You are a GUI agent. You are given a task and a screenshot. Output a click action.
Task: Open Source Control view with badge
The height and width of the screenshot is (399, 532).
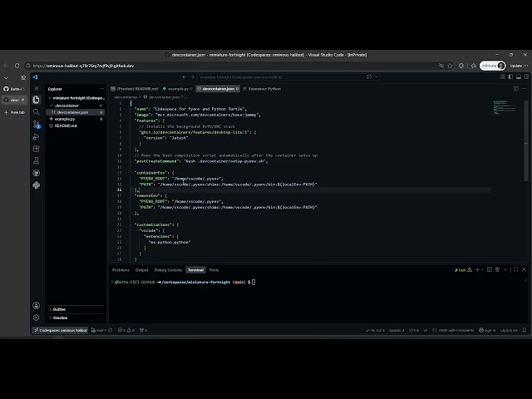37,125
